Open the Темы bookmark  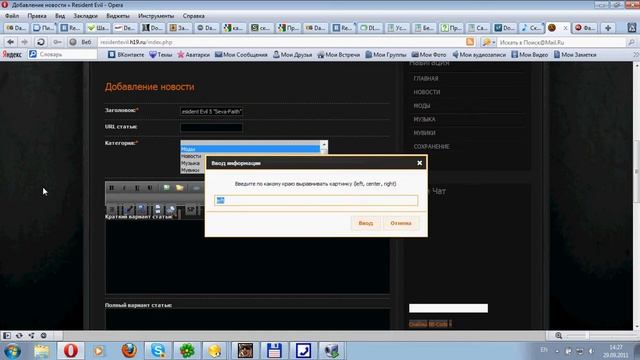pos(161,55)
